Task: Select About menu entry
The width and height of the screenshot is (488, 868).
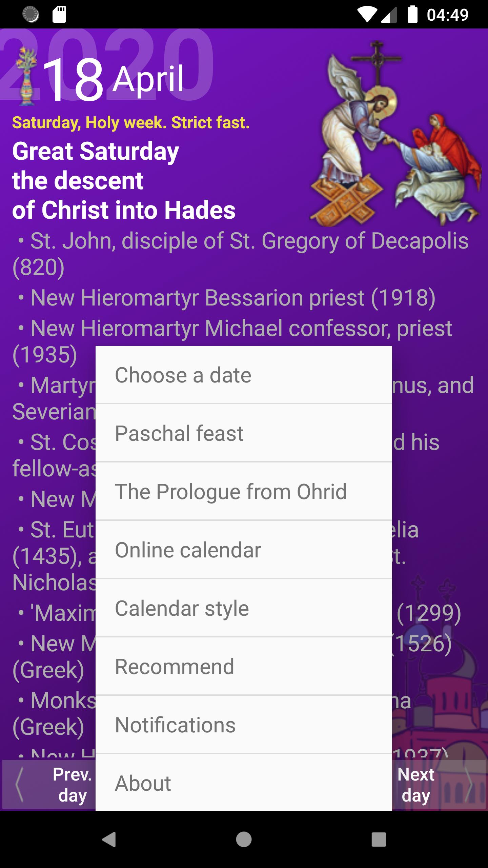Action: pos(243,783)
